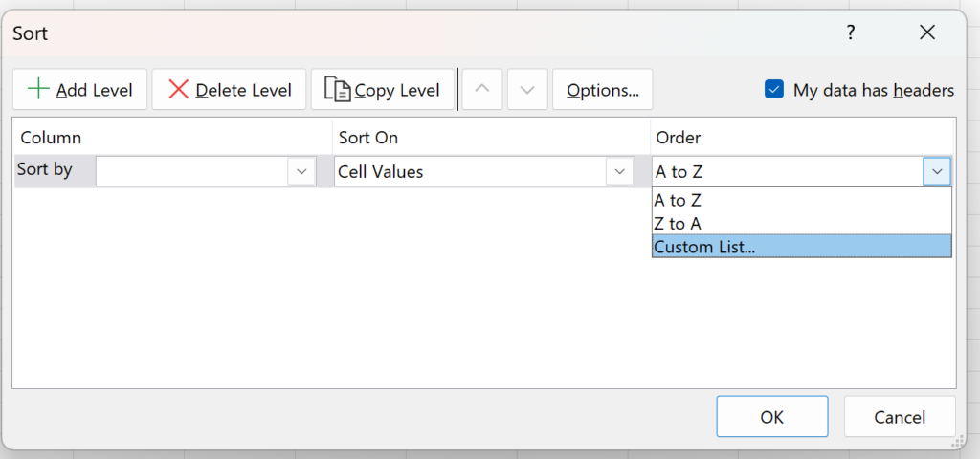This screenshot has width=980, height=459.
Task: Move sort level down with down arrow
Action: click(x=527, y=90)
